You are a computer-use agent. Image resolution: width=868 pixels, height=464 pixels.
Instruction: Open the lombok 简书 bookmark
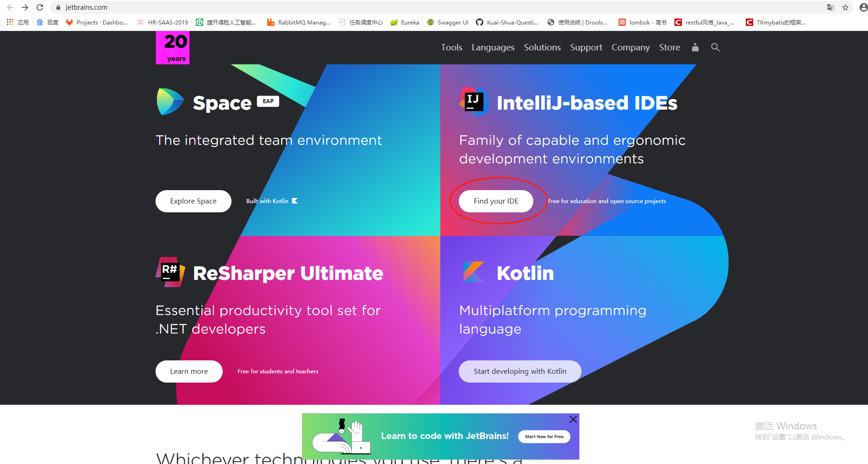pos(643,22)
